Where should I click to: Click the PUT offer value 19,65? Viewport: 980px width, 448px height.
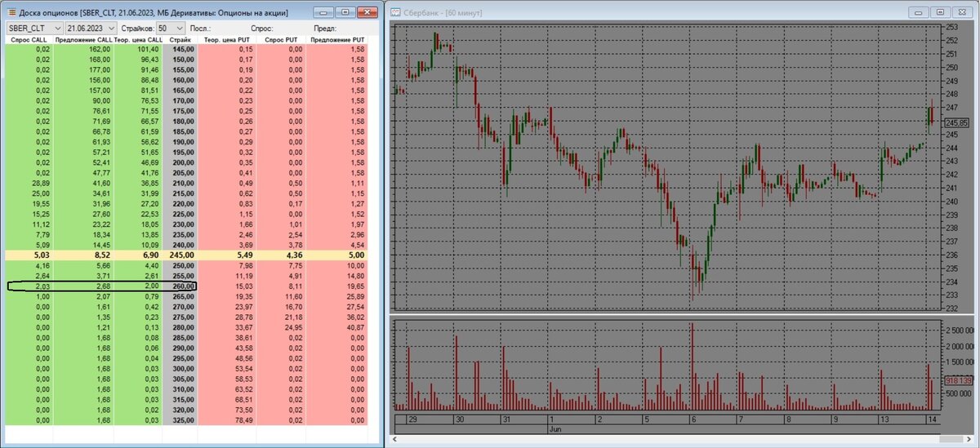coord(354,286)
